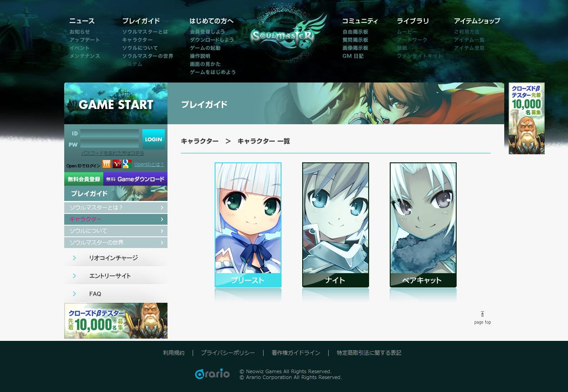Open the OpenIDとは？ help link
Image resolution: width=568 pixels, height=392 pixels.
click(149, 165)
